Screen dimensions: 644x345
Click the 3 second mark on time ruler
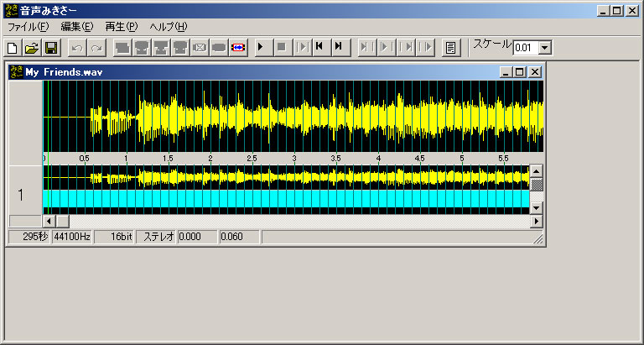(x=294, y=159)
